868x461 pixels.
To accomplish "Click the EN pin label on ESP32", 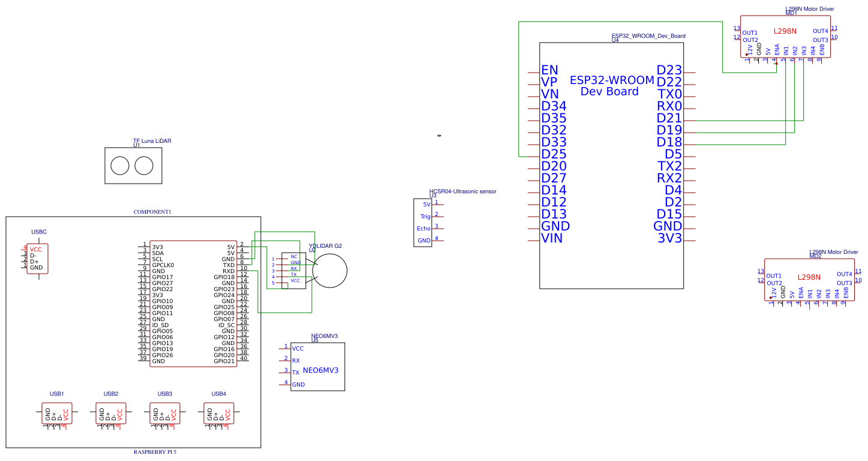I will 549,70.
